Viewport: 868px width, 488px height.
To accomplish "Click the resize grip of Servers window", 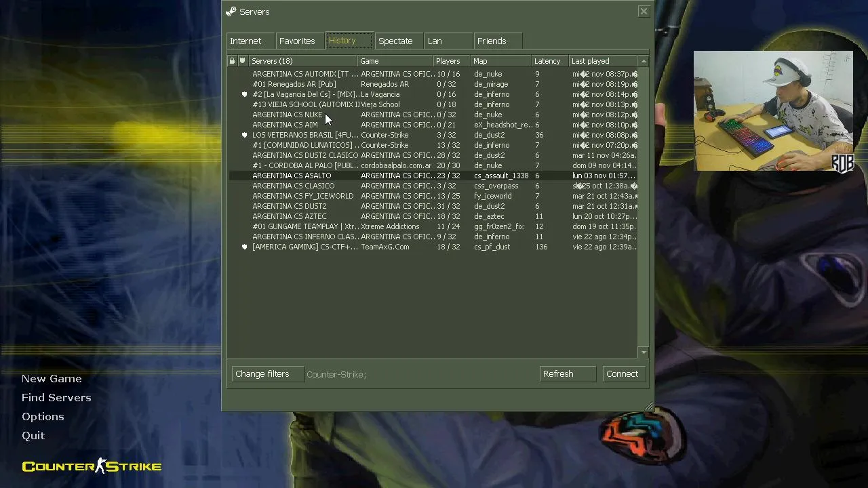I will (x=649, y=407).
